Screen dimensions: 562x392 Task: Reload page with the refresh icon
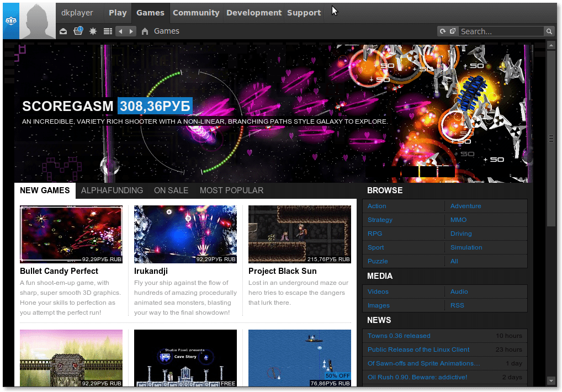[x=443, y=31]
